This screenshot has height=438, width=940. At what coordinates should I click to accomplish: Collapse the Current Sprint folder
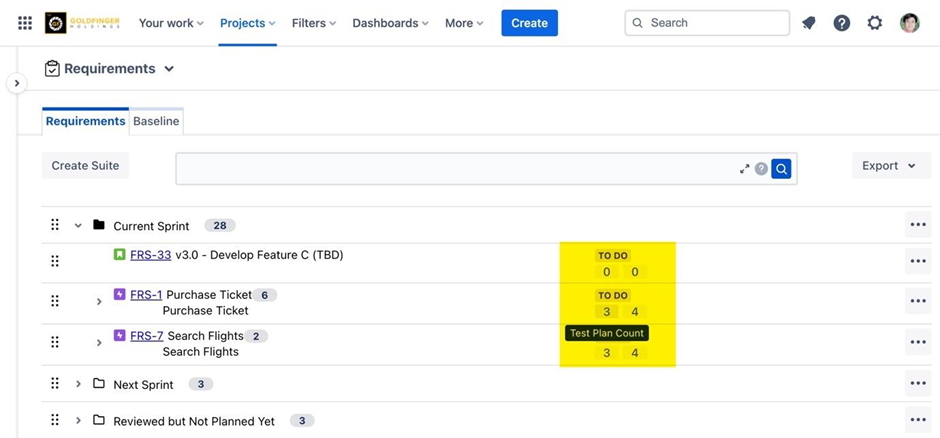(78, 226)
